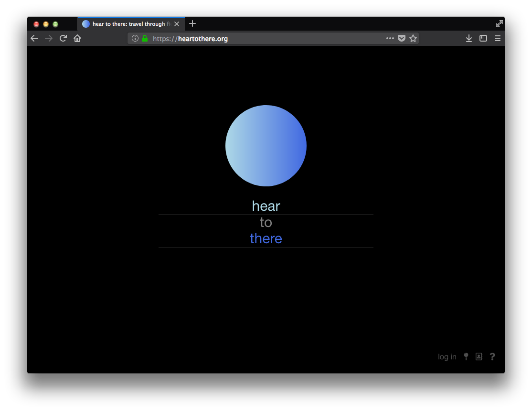Select the 'there' field

click(266, 238)
